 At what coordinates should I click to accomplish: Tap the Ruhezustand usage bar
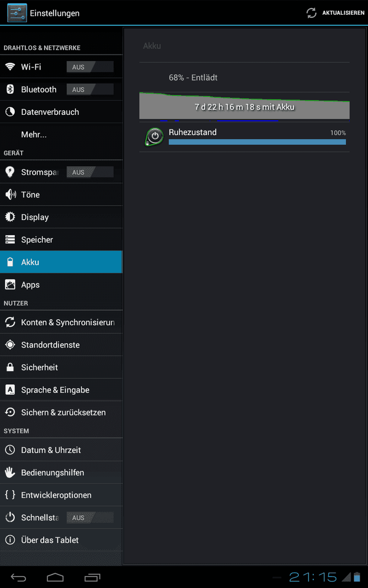click(257, 142)
